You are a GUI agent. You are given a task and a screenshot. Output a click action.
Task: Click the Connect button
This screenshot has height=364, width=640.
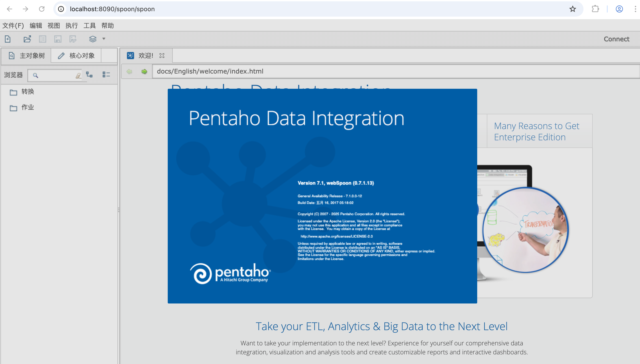616,39
